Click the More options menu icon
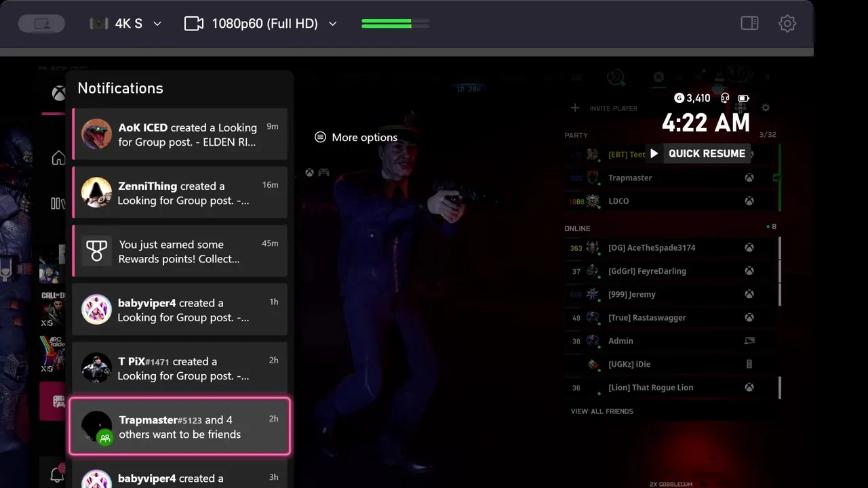The height and width of the screenshot is (488, 868). pos(320,138)
